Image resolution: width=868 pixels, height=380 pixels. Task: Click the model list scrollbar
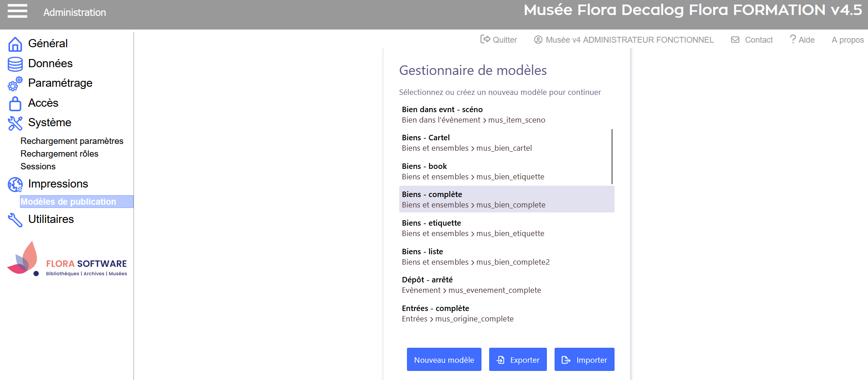click(x=612, y=156)
